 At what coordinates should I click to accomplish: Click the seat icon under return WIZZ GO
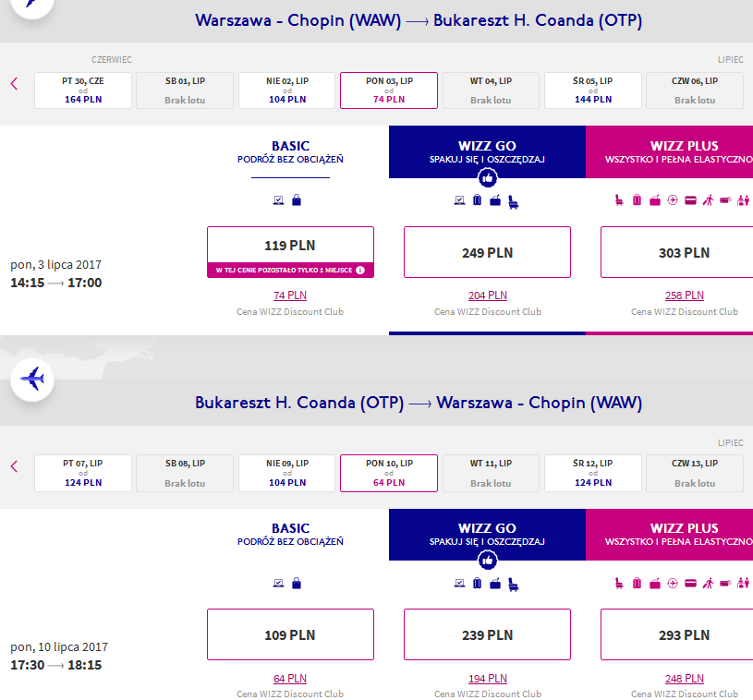coord(514,585)
